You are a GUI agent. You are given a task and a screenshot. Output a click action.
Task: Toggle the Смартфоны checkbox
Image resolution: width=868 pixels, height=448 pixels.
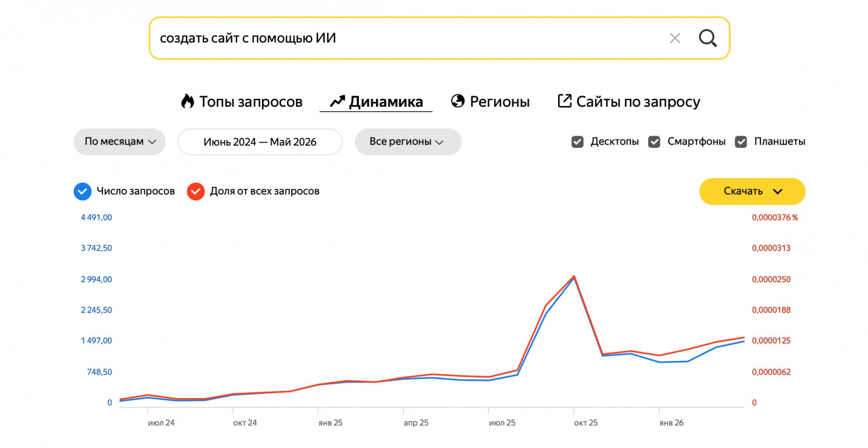(654, 142)
